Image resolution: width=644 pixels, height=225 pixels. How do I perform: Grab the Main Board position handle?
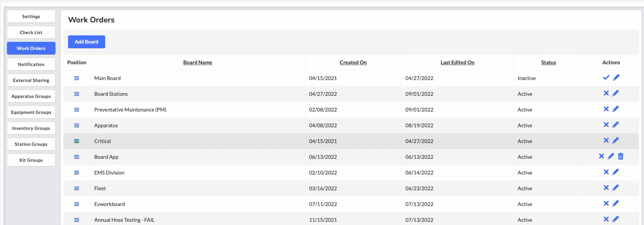click(x=76, y=78)
